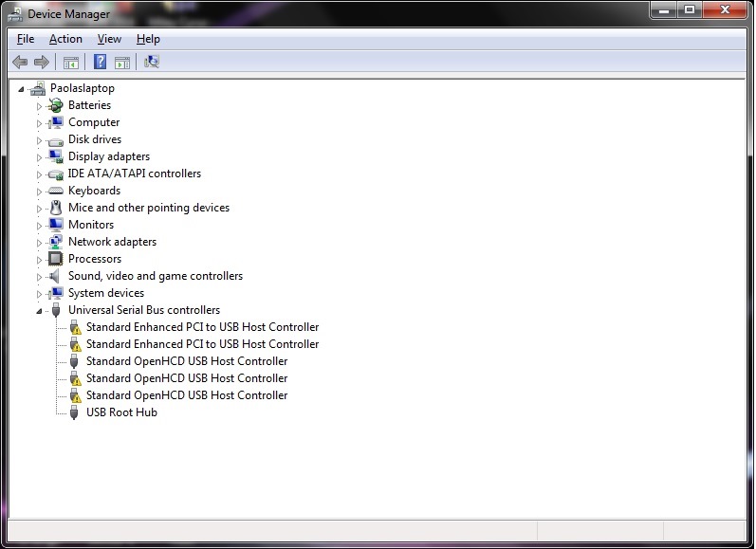
Task: Expand the Computer node
Action: (x=39, y=123)
